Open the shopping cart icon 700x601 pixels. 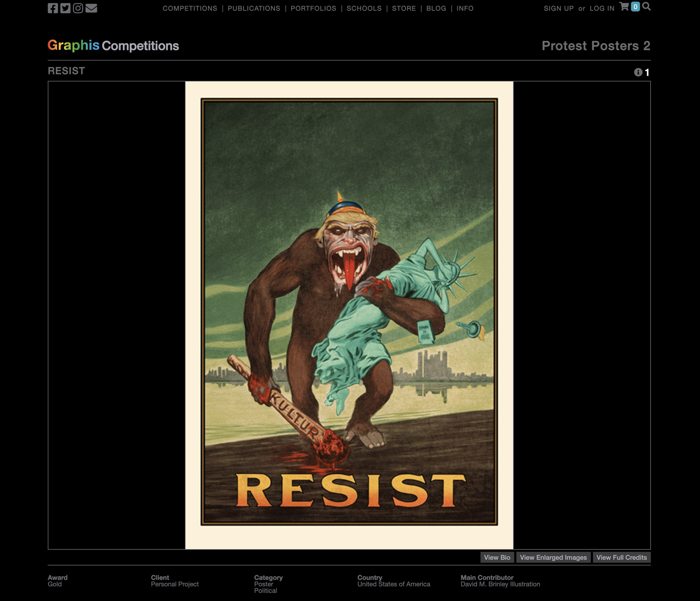(x=624, y=7)
